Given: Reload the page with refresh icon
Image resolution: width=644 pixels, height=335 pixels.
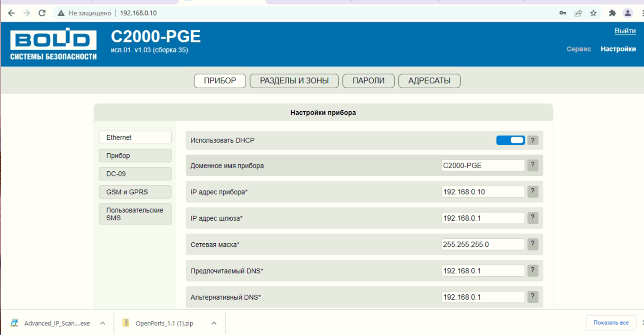Looking at the screenshot, I should (42, 13).
